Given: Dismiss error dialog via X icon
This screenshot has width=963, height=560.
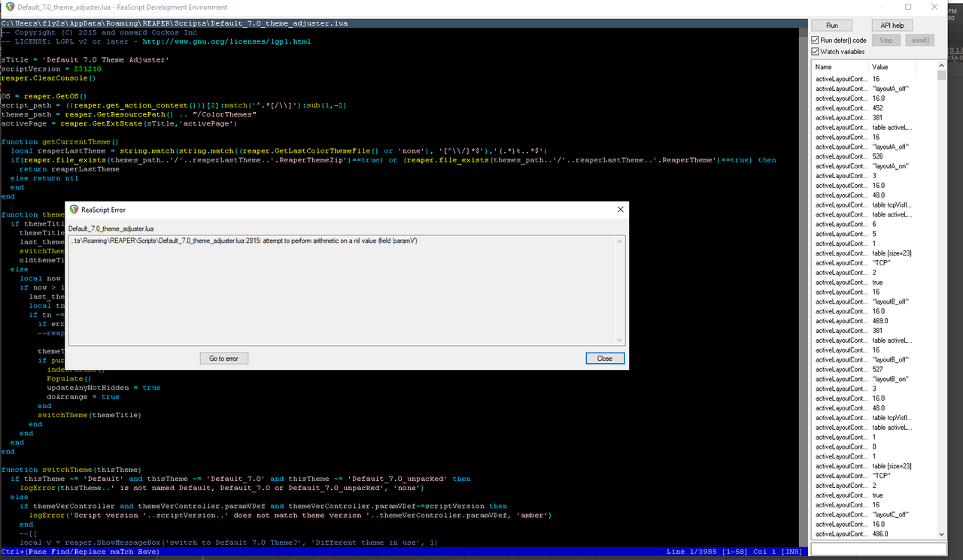Looking at the screenshot, I should pyautogui.click(x=620, y=210).
